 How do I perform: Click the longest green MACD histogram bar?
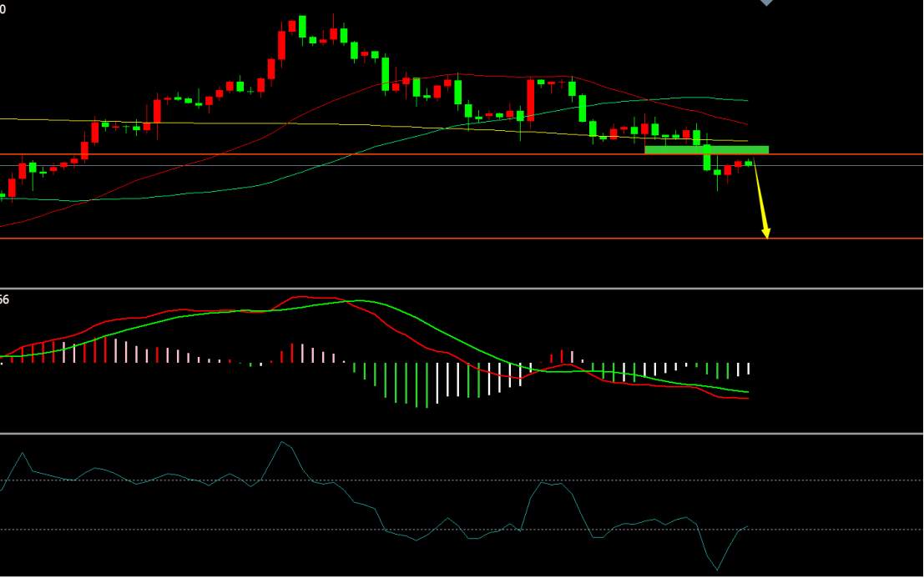click(x=427, y=385)
